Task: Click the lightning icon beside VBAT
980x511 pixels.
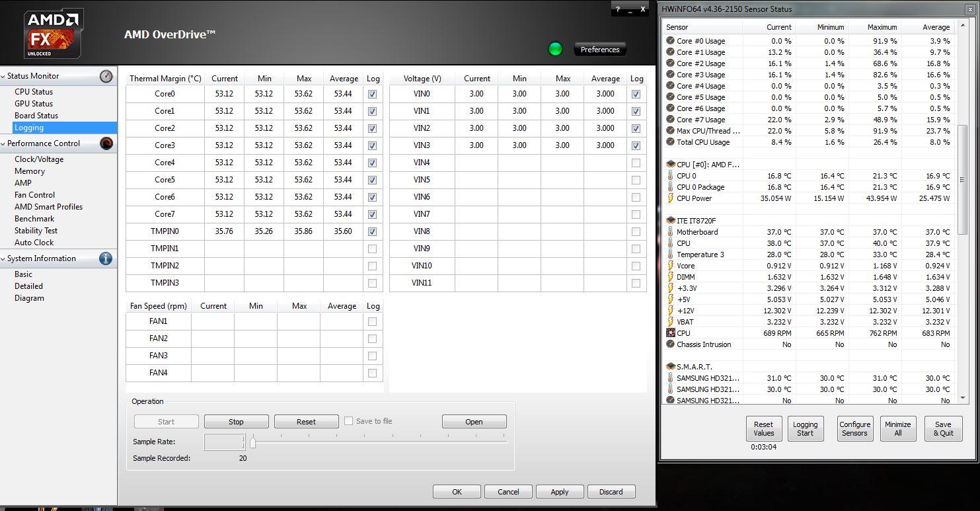Action: (x=670, y=322)
